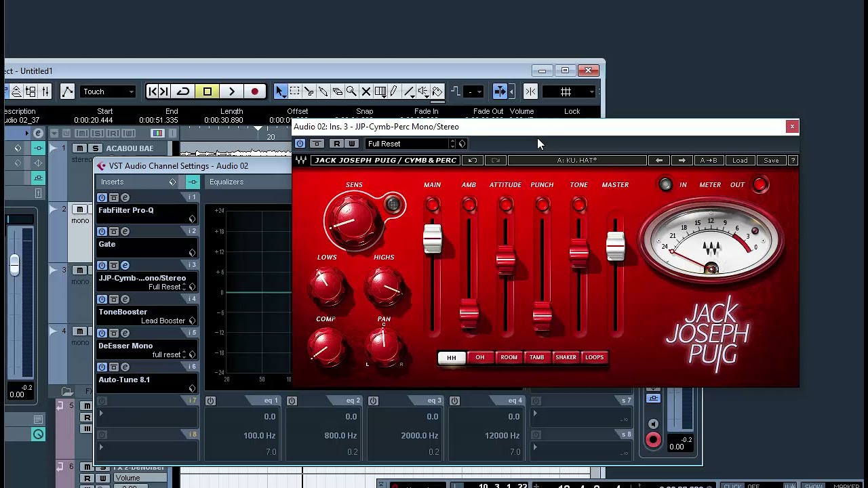Image resolution: width=868 pixels, height=488 pixels.
Task: Load next preset with right arrow
Action: pyautogui.click(x=682, y=161)
